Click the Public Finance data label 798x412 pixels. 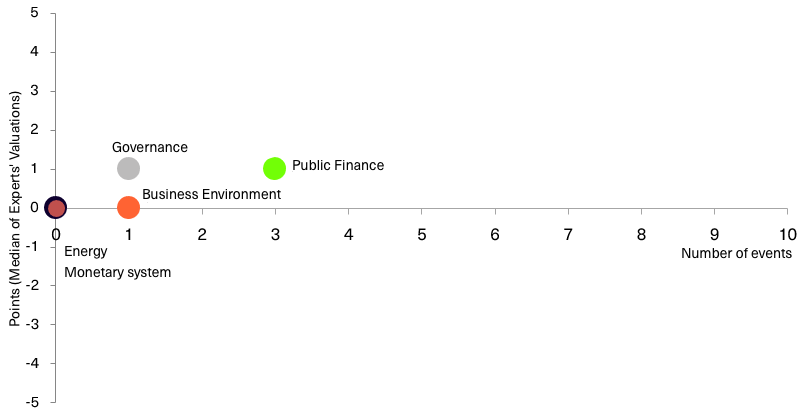338,165
